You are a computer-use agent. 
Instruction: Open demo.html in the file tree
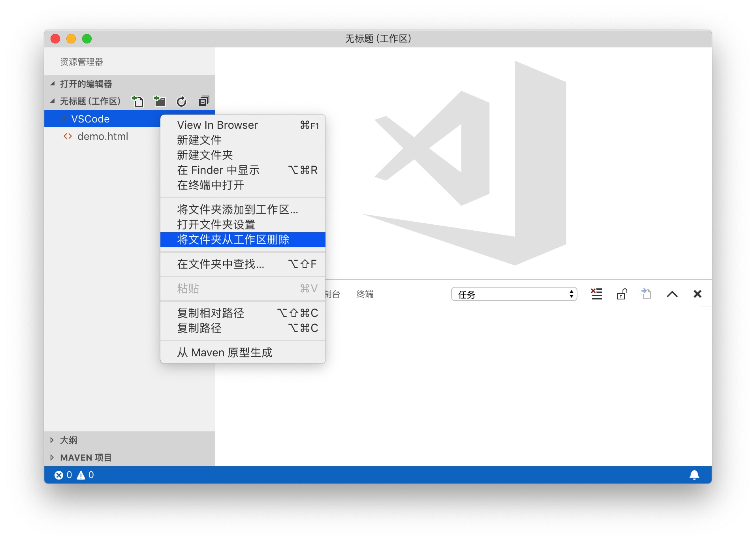pyautogui.click(x=103, y=136)
